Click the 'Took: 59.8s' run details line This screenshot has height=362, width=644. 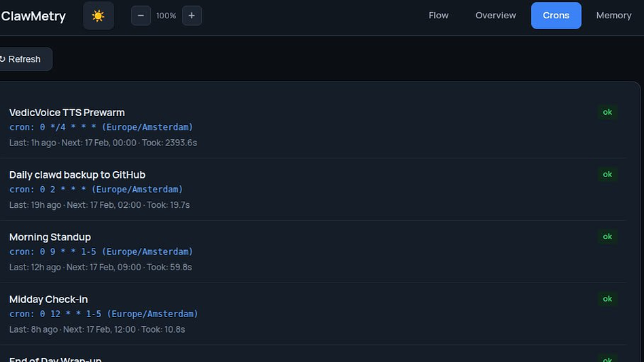(101, 267)
